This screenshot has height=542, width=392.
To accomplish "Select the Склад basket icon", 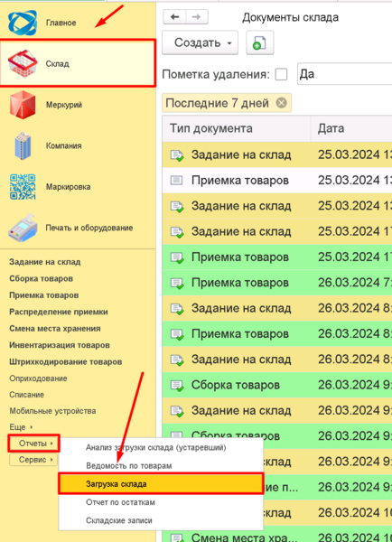I will pyautogui.click(x=23, y=63).
